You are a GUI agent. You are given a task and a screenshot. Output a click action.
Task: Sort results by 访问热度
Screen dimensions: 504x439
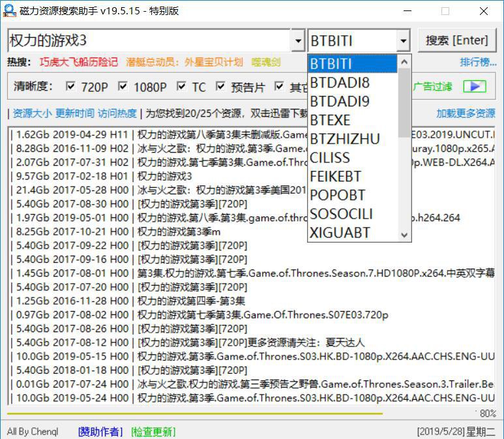tap(117, 114)
